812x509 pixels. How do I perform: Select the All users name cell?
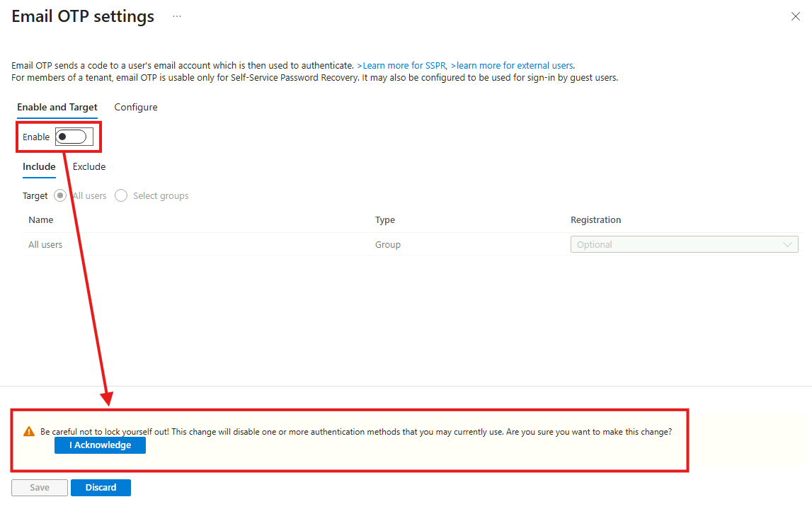click(45, 245)
